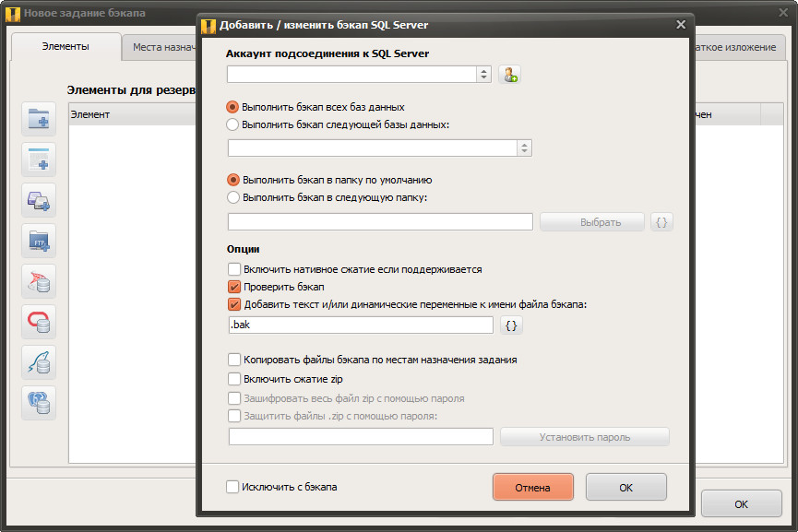
Task: Toggle 'Включить сжатие zip' checkbox
Action: pyautogui.click(x=233, y=379)
